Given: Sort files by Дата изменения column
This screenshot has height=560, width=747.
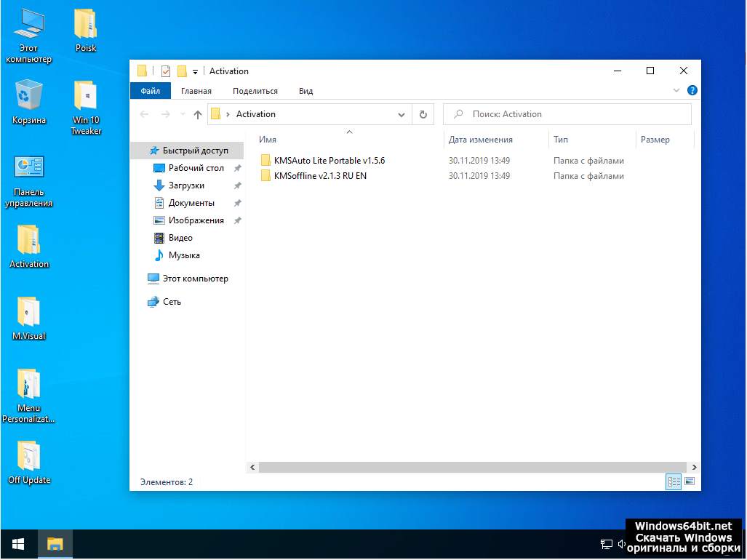Looking at the screenshot, I should 481,140.
